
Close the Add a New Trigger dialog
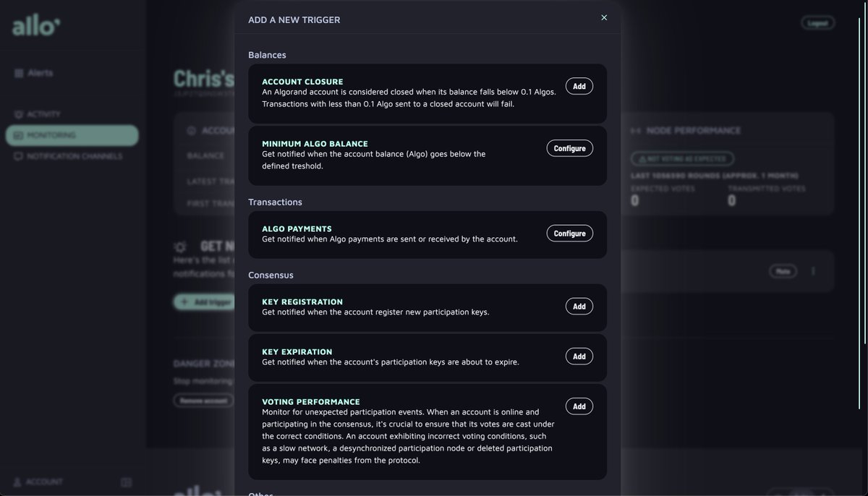(x=604, y=18)
